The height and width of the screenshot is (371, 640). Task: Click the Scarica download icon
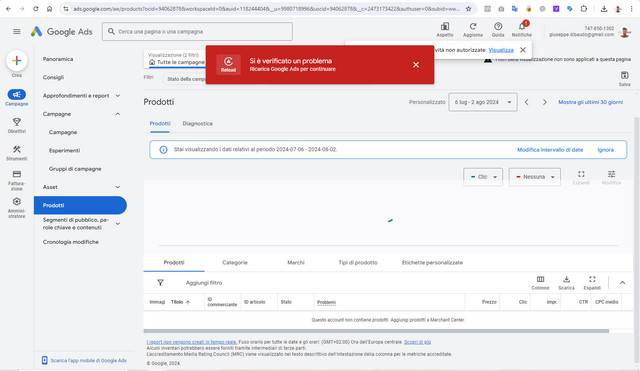pyautogui.click(x=567, y=280)
